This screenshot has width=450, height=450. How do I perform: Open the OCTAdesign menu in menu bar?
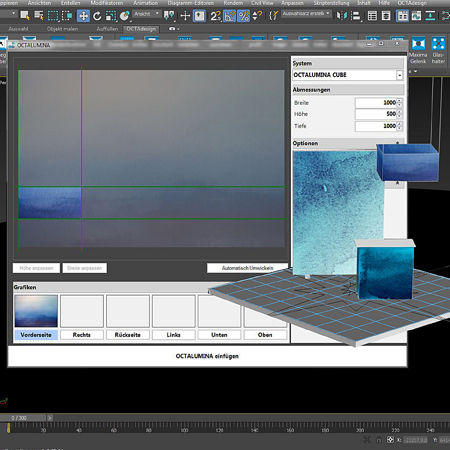click(412, 3)
